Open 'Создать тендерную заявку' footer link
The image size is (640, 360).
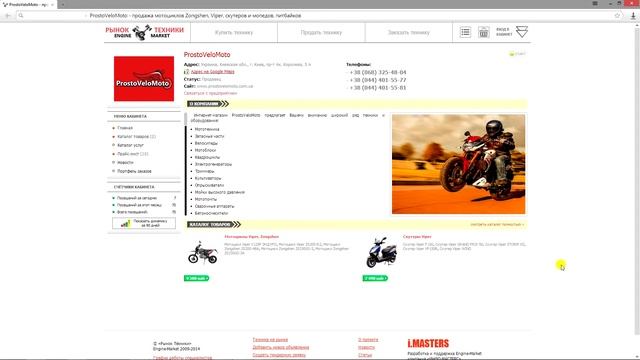(x=279, y=355)
